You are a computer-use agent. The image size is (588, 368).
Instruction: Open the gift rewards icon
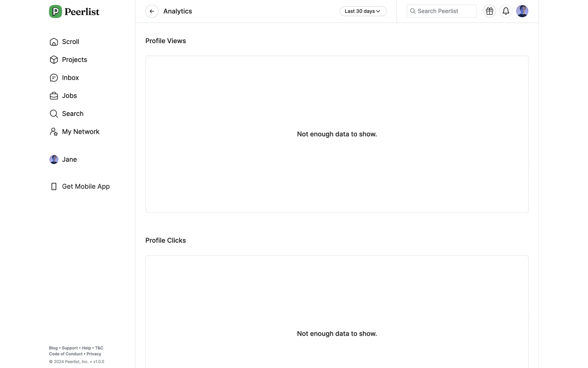[489, 11]
